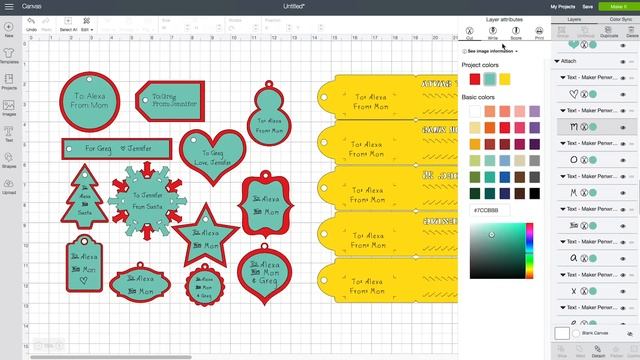Collapse Text group above the selected M-shaped layer
Viewport: 640px width, 360px height.
pos(563,111)
